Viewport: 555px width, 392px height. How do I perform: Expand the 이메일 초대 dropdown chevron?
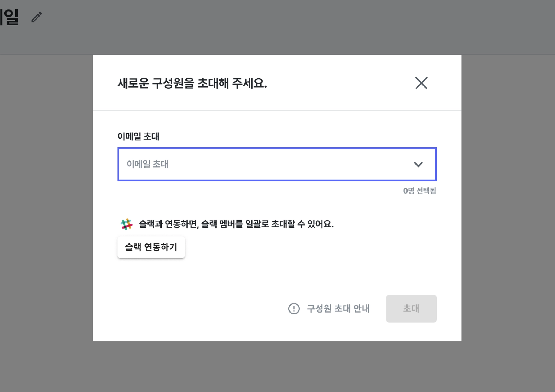(418, 164)
